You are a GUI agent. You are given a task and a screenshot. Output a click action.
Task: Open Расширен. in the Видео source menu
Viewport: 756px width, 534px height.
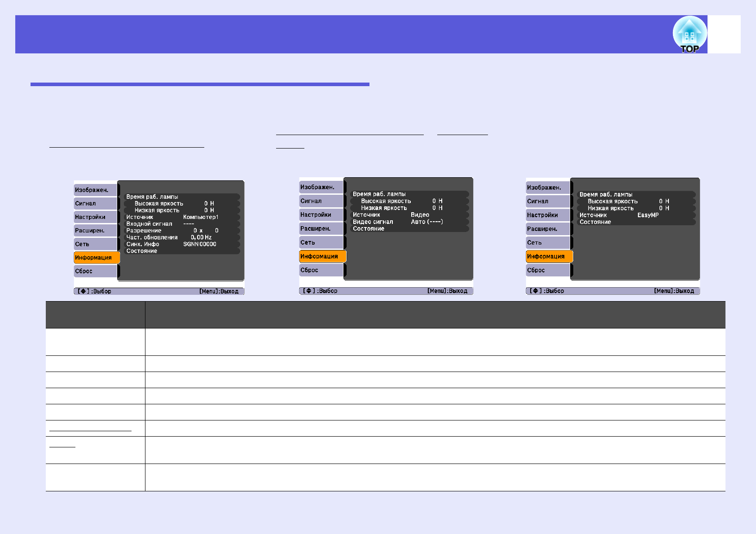pyautogui.click(x=321, y=228)
